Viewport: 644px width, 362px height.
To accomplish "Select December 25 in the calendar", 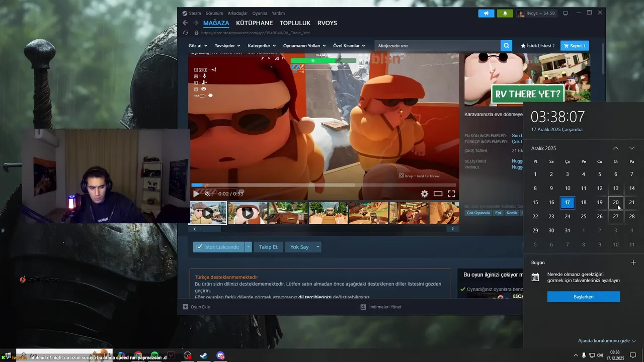I will tap(584, 216).
